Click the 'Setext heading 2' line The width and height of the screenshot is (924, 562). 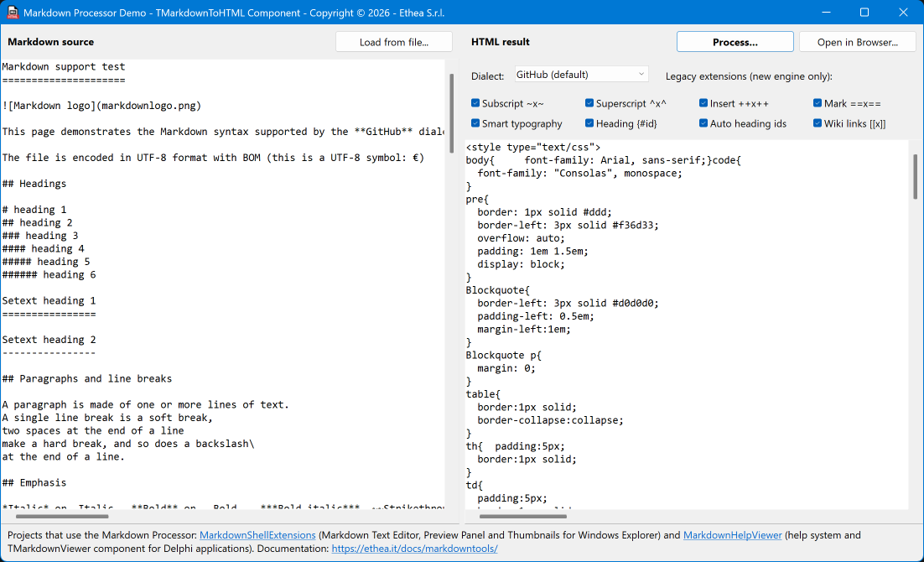tap(49, 339)
